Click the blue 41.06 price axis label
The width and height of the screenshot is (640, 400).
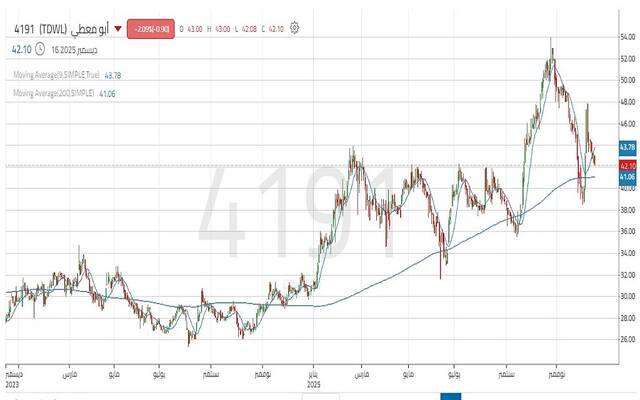coord(628,177)
